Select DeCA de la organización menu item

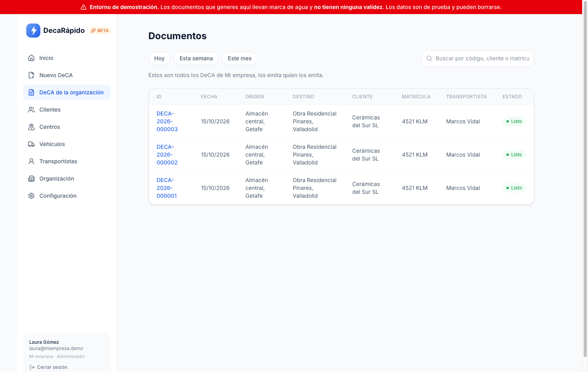click(x=67, y=92)
